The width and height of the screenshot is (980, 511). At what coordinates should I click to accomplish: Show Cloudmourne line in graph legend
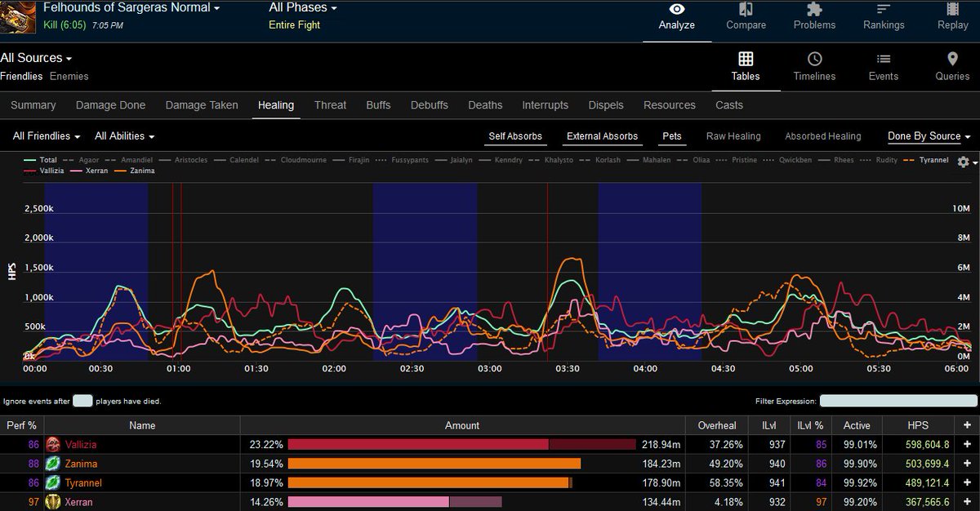click(296, 160)
